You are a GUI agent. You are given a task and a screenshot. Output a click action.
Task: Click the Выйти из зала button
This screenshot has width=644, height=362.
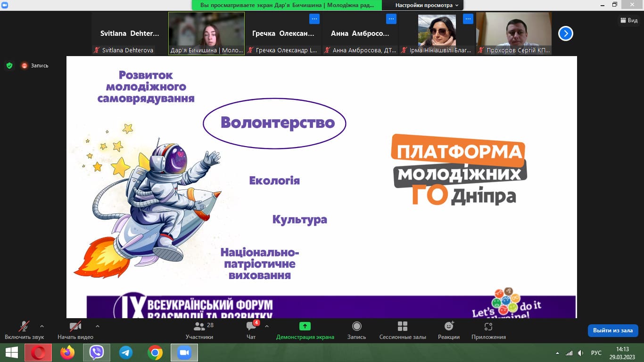(613, 330)
